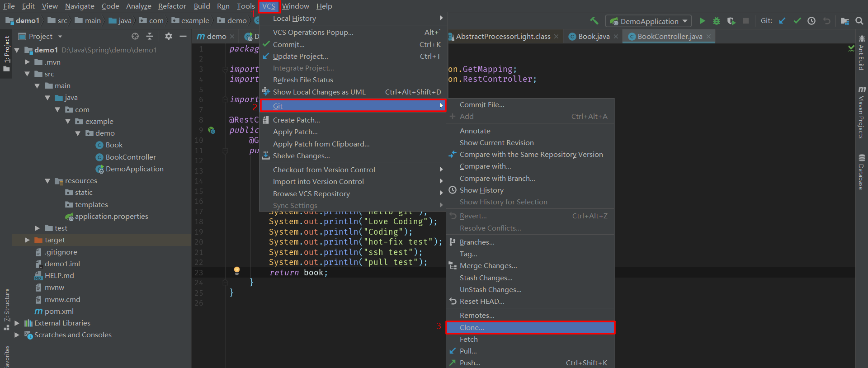868x368 pixels.
Task: Select Stash Changes... menu item
Action: [530, 278]
